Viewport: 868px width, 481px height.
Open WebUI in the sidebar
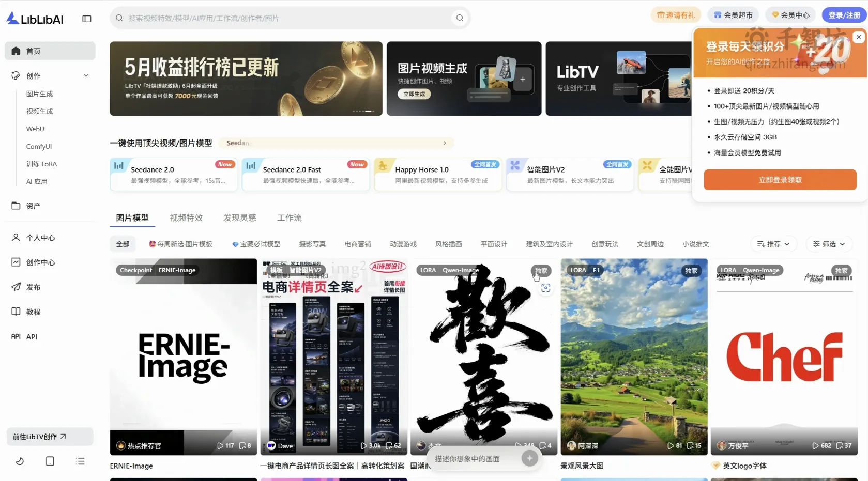pos(36,129)
